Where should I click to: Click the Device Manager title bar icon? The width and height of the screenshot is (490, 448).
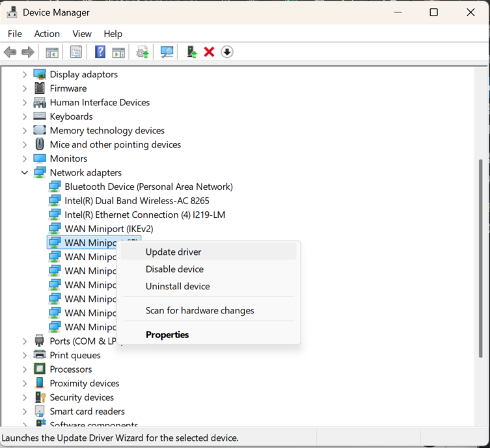(x=12, y=12)
